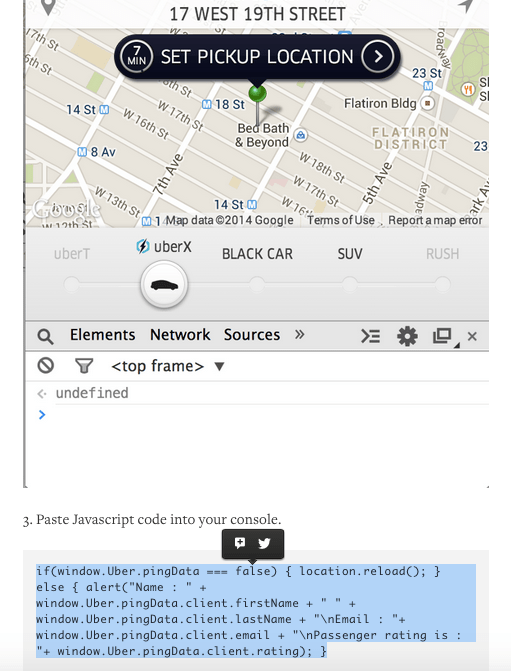Click the upper 14 St subway icon near W 16th St
The image size is (511, 671).
(x=104, y=110)
